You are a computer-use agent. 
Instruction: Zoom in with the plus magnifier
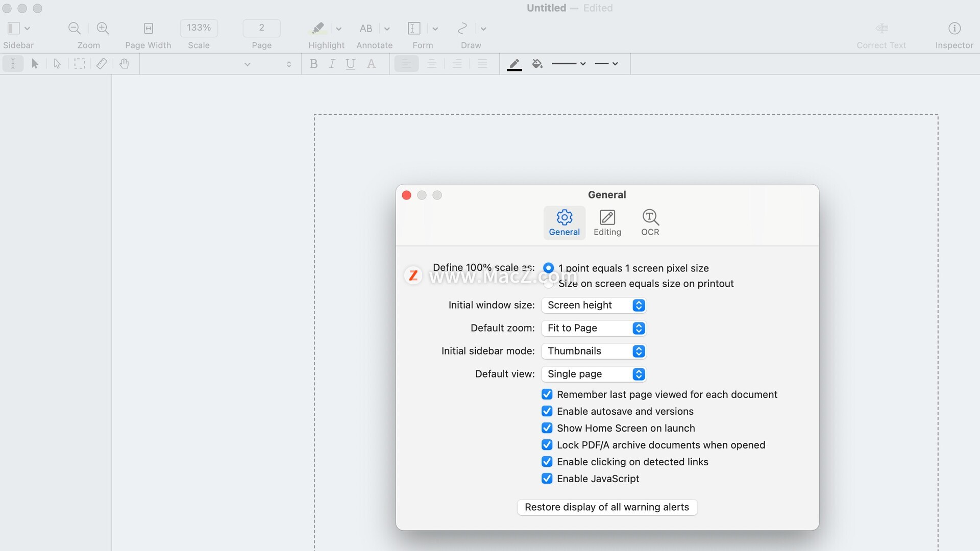pos(103,28)
